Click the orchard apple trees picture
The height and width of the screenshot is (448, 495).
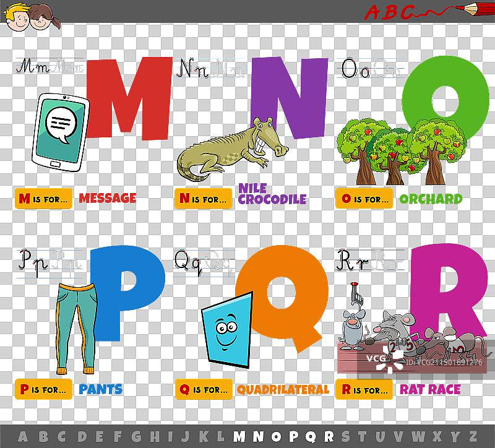point(401,150)
